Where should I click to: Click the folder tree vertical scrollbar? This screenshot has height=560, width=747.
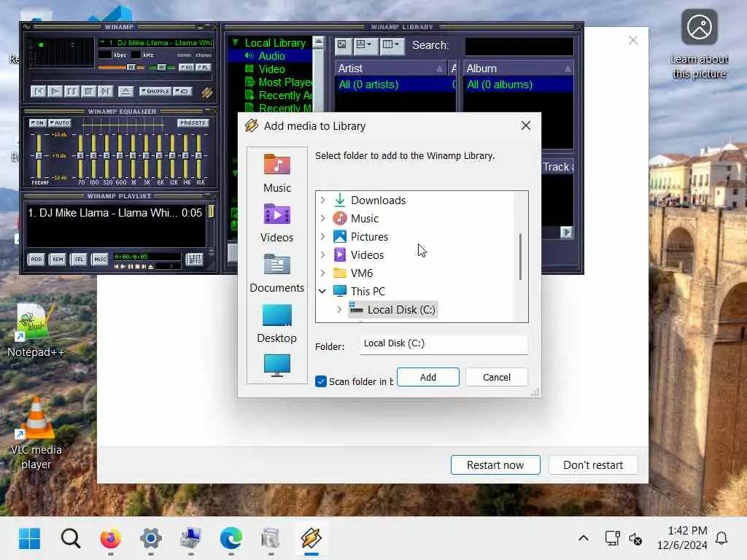[520, 257]
